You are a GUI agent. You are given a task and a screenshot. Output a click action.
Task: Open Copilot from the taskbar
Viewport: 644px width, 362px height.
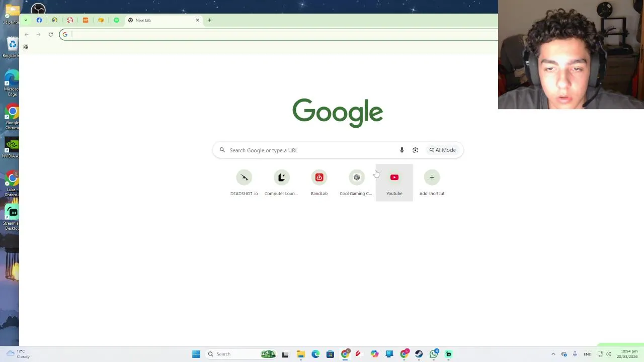(374, 354)
